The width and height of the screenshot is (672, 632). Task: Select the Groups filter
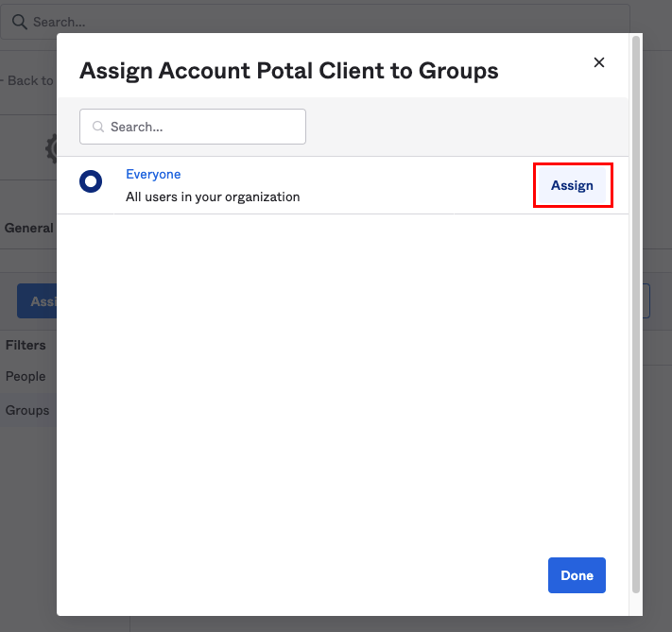click(27, 410)
